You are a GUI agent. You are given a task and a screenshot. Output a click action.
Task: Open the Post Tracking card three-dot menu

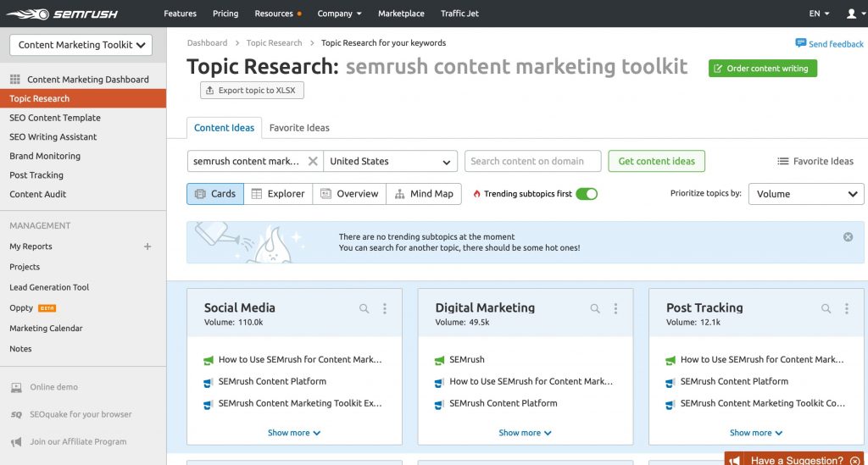pyautogui.click(x=847, y=308)
